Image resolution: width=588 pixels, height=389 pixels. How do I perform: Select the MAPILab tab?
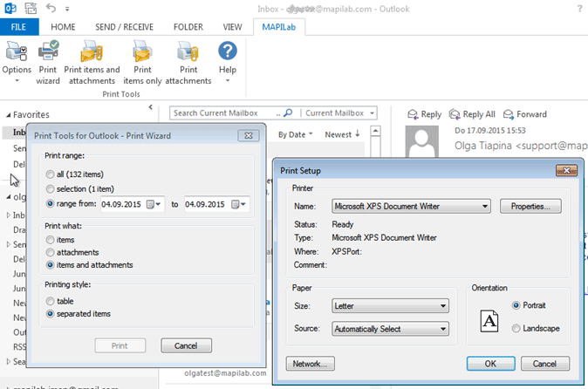point(278,27)
